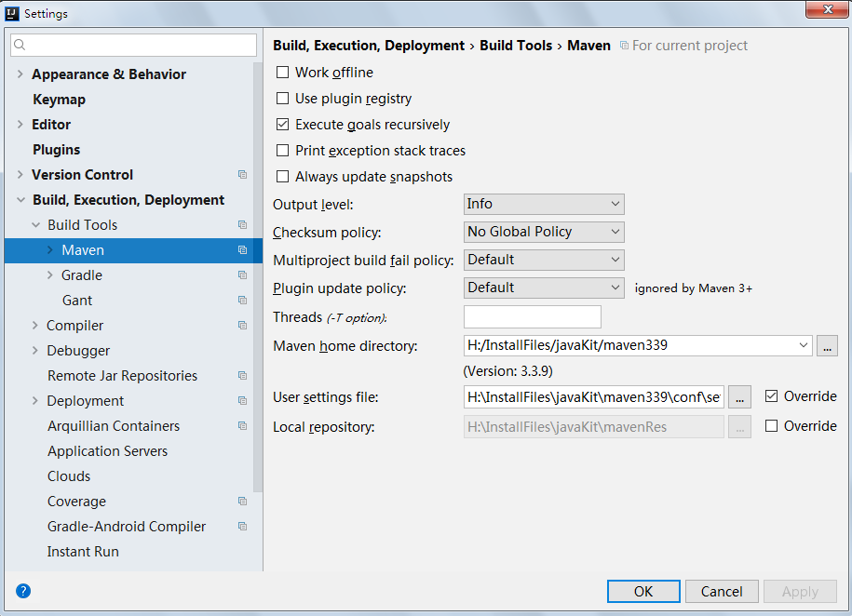Enable the Work offline checkbox

coord(283,73)
